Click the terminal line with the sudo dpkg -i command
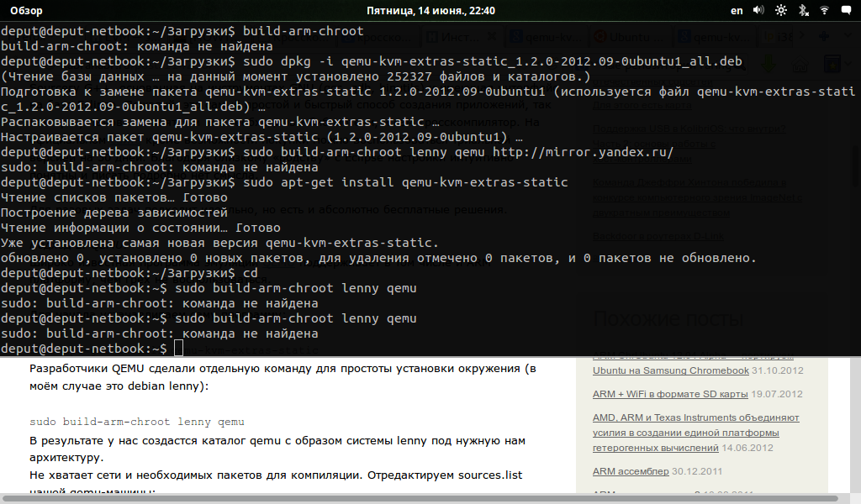The image size is (861, 504). pos(372,61)
